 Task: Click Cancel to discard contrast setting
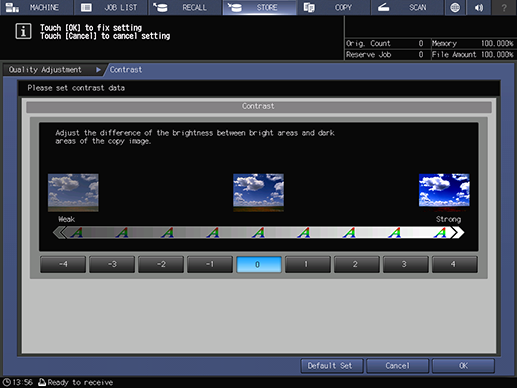(x=397, y=366)
